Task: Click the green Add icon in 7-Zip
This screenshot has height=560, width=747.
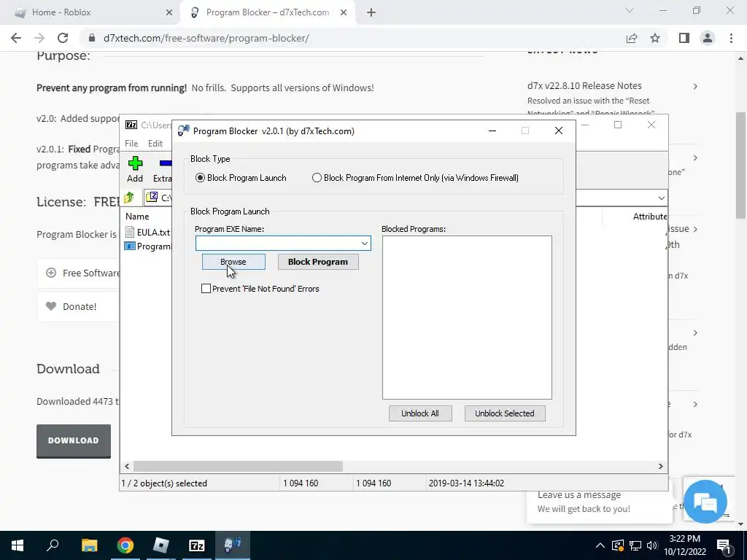Action: pyautogui.click(x=135, y=163)
